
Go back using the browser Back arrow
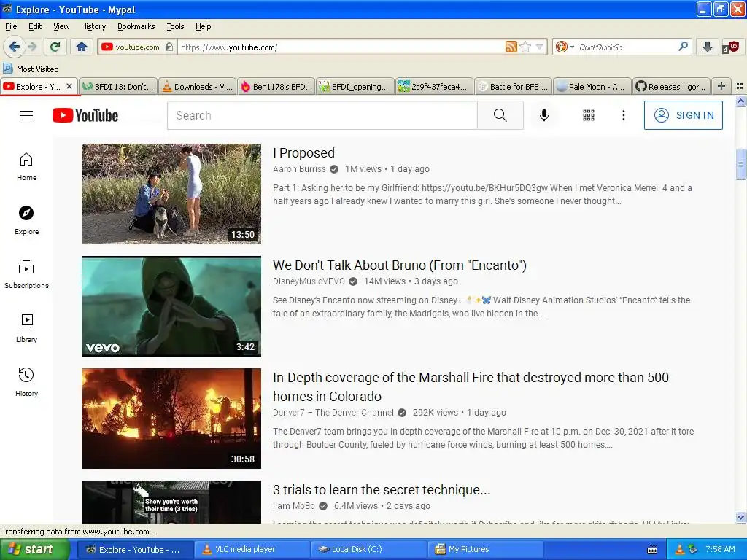[14, 47]
